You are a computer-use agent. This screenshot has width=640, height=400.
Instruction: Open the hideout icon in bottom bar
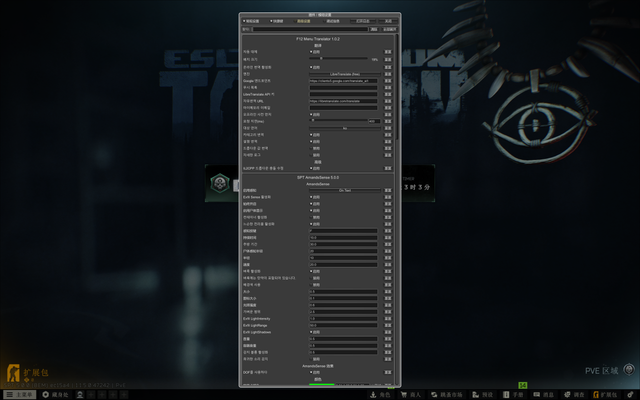[x=46, y=395]
